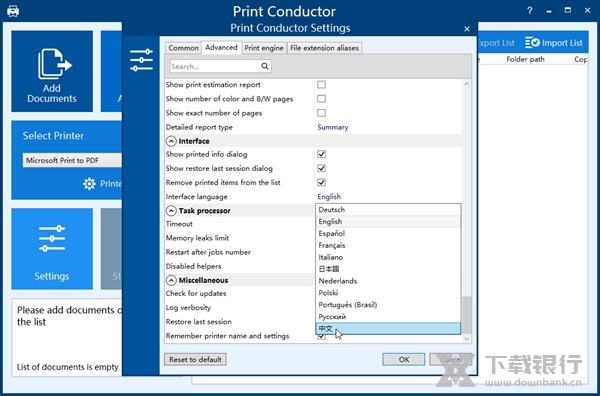
Task: Select Português (Brasil) language
Action: pyautogui.click(x=388, y=305)
